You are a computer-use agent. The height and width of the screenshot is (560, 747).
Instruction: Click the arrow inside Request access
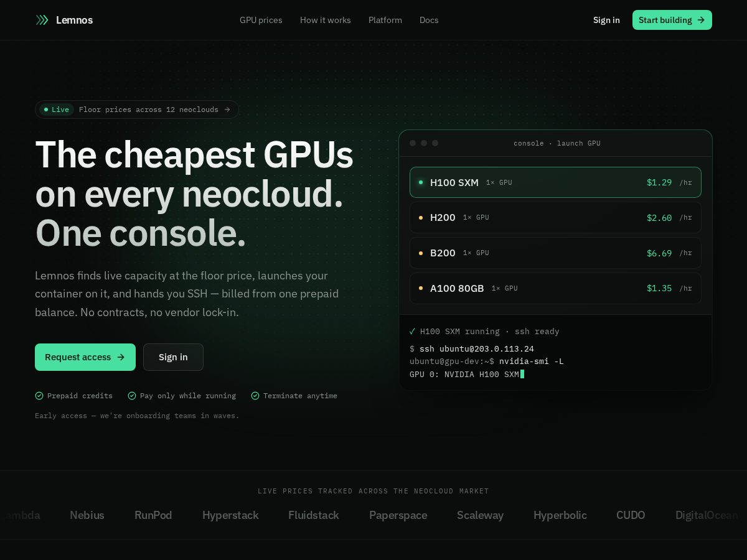tap(121, 357)
